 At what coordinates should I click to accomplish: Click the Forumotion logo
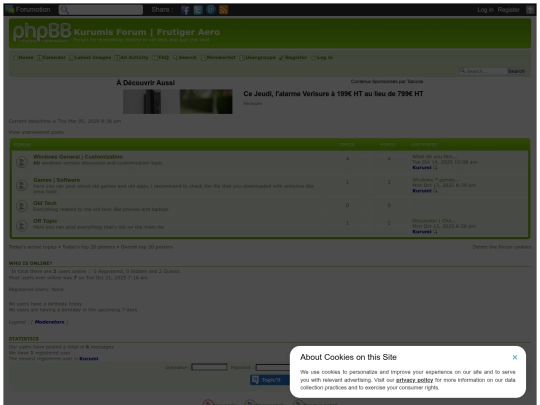(x=28, y=10)
